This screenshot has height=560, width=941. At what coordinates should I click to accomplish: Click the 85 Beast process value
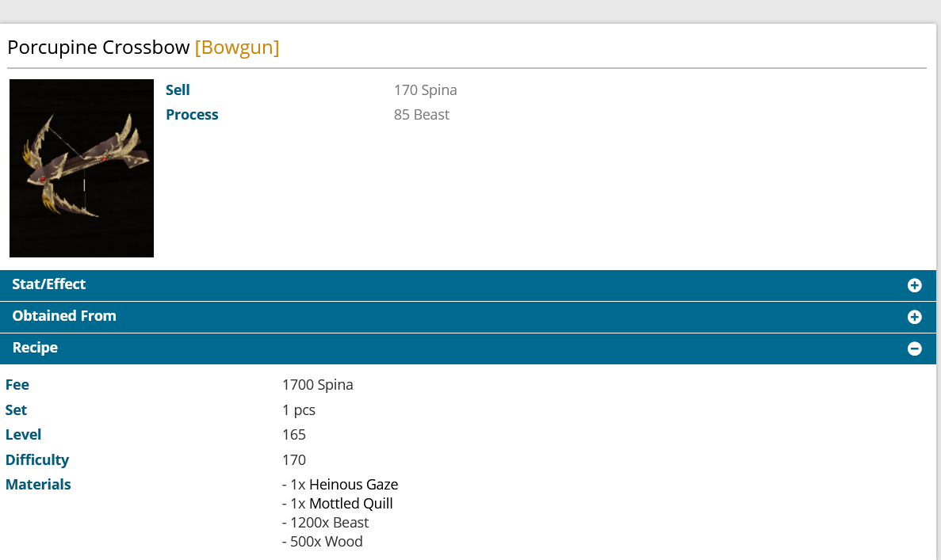click(x=421, y=115)
